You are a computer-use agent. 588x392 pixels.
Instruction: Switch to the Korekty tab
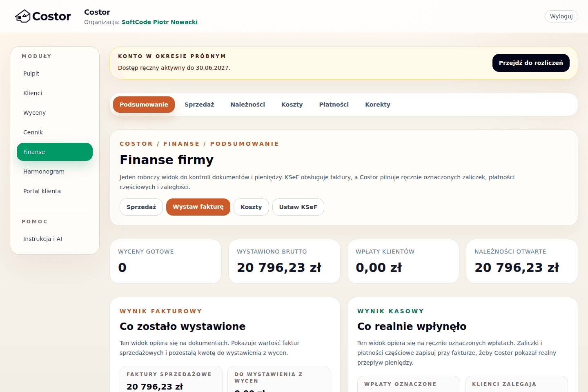pos(378,105)
